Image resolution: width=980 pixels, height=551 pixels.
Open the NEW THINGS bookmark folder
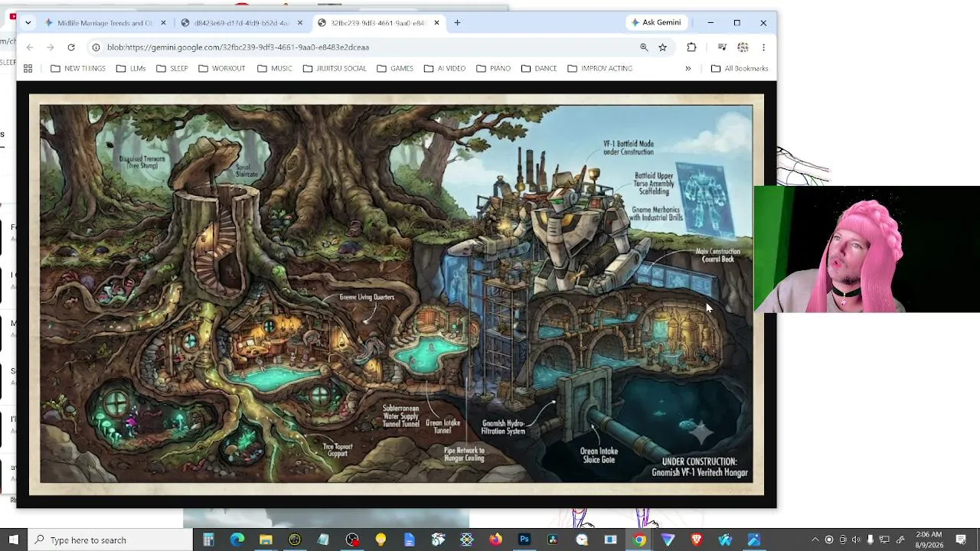tap(78, 69)
